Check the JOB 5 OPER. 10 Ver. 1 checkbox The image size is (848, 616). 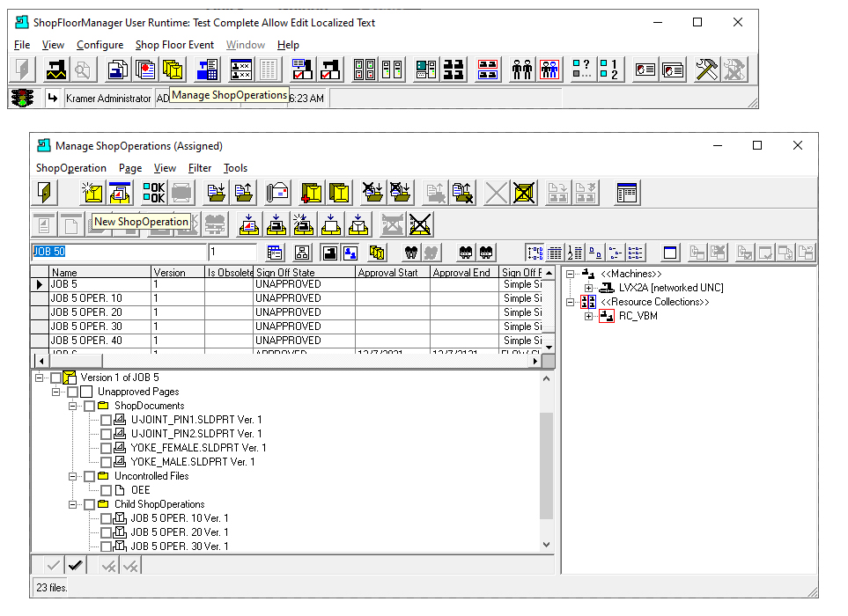106,518
